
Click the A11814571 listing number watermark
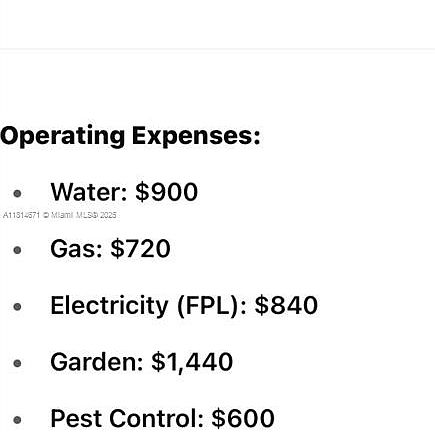pyautogui.click(x=21, y=215)
